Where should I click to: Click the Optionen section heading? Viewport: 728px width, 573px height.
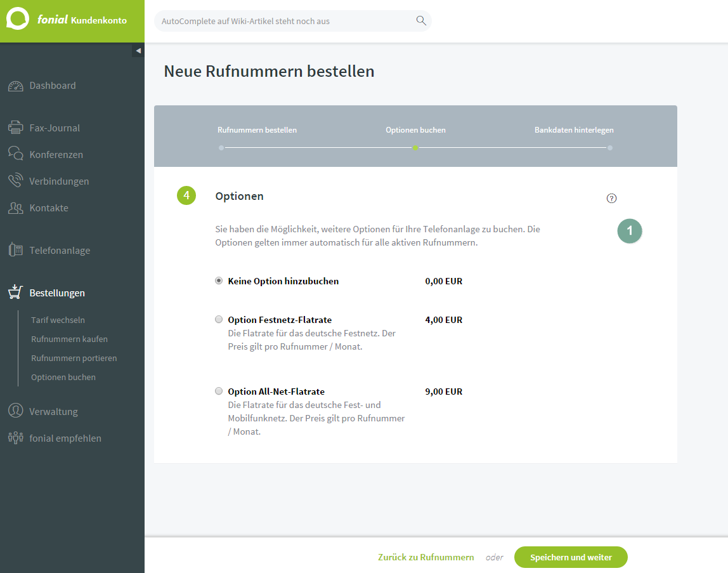(x=239, y=196)
